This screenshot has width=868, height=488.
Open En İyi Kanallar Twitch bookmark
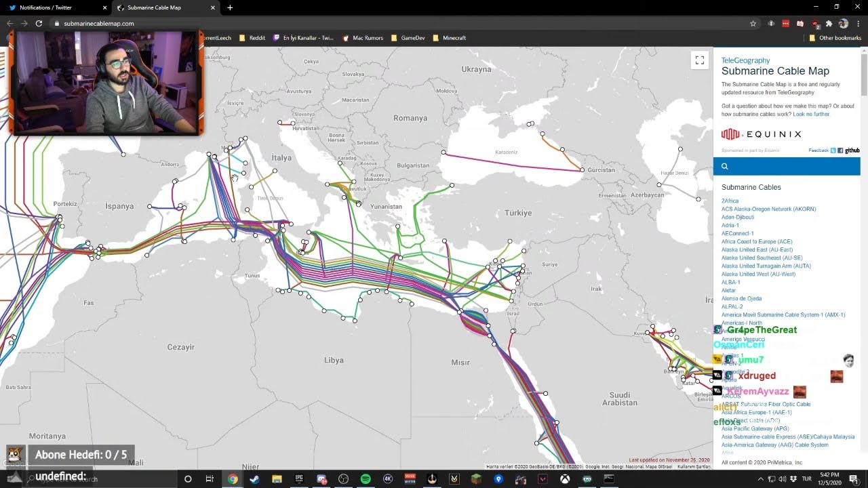[303, 38]
